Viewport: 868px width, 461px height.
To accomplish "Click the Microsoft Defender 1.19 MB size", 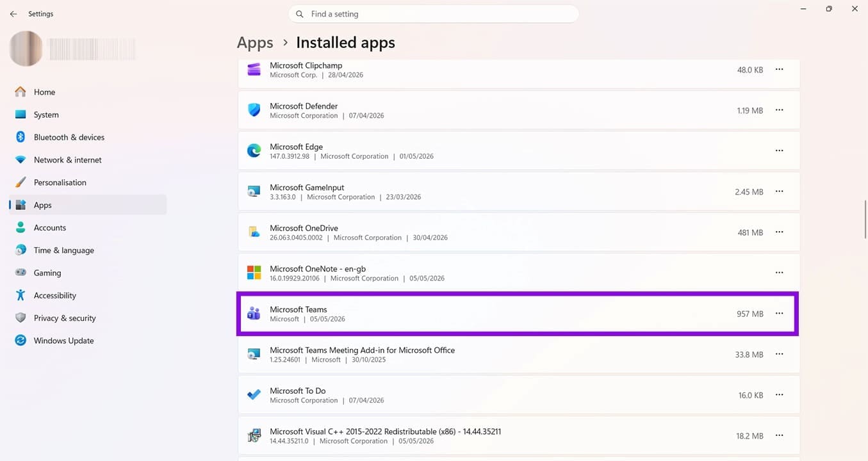I will pyautogui.click(x=750, y=110).
